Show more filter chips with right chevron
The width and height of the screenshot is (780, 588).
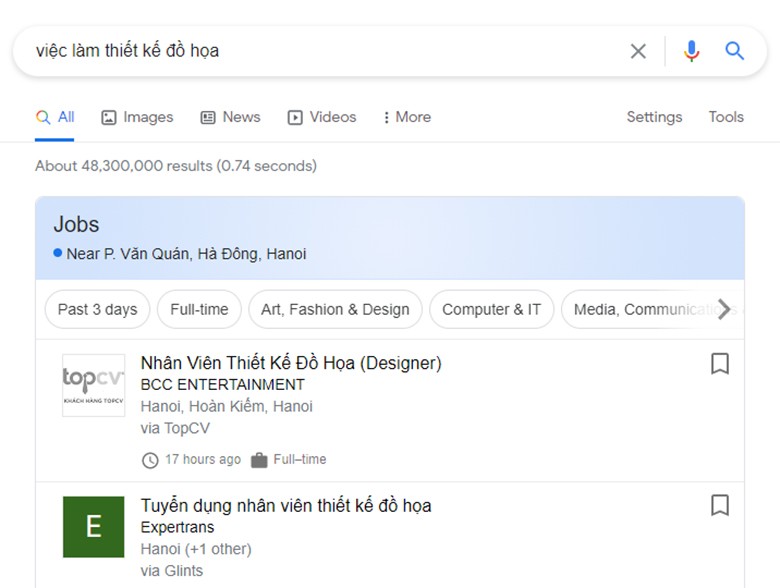(x=724, y=309)
